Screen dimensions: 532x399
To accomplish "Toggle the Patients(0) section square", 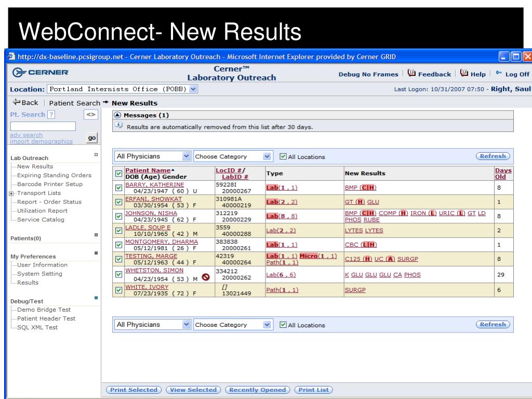I will click(x=96, y=235).
